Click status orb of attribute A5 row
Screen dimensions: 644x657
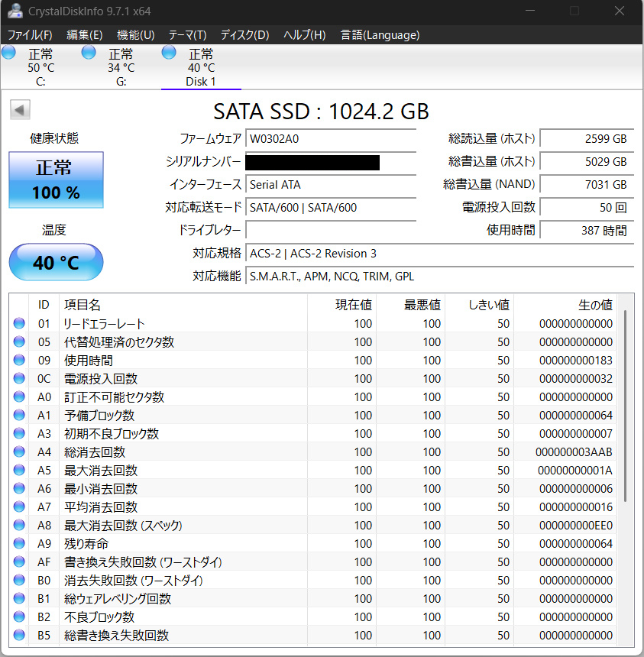click(19, 470)
